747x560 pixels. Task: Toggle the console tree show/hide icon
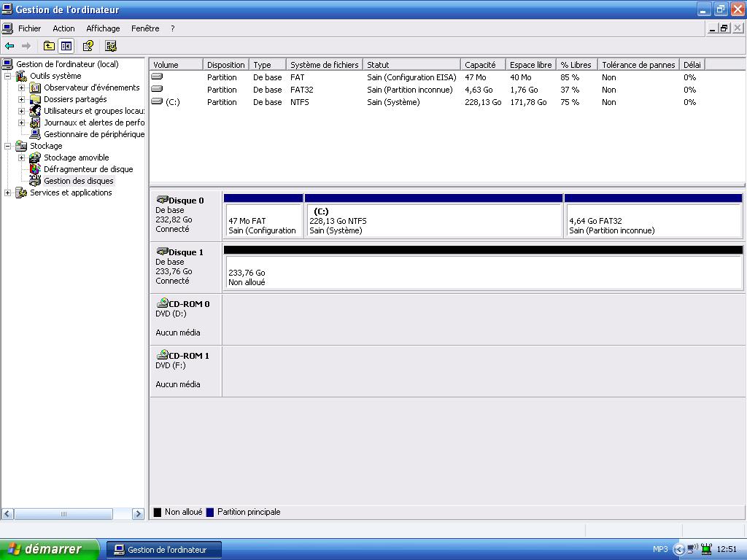[66, 46]
